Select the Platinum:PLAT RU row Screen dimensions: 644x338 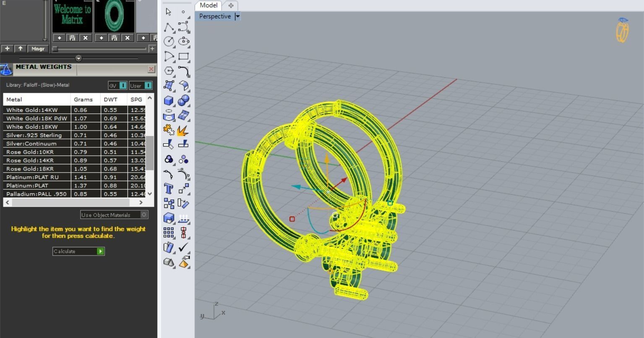[x=74, y=177]
